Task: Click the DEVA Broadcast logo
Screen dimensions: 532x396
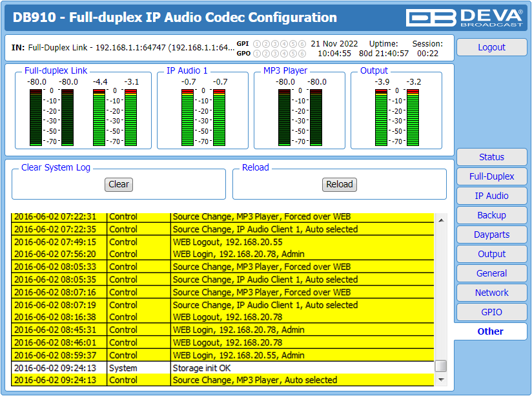Action: pos(465,17)
